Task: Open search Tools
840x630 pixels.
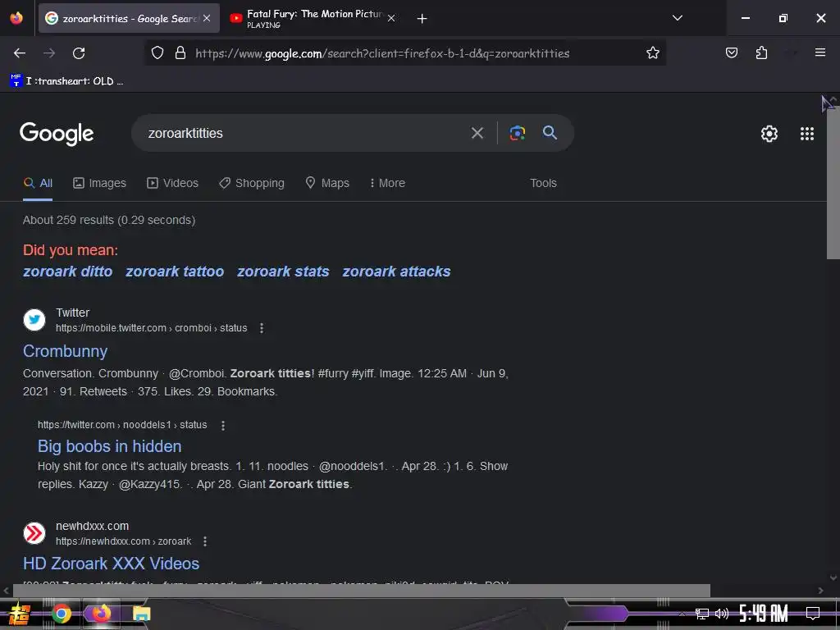Action: [543, 183]
